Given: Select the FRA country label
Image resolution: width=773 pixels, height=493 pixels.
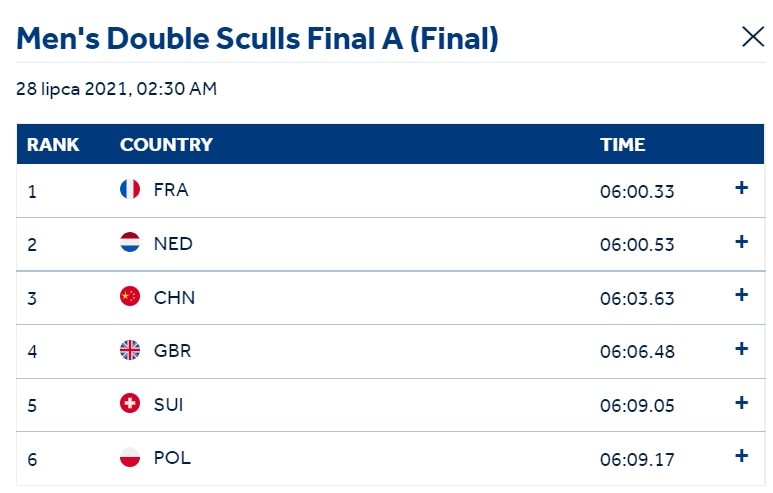Looking at the screenshot, I should (x=171, y=190).
